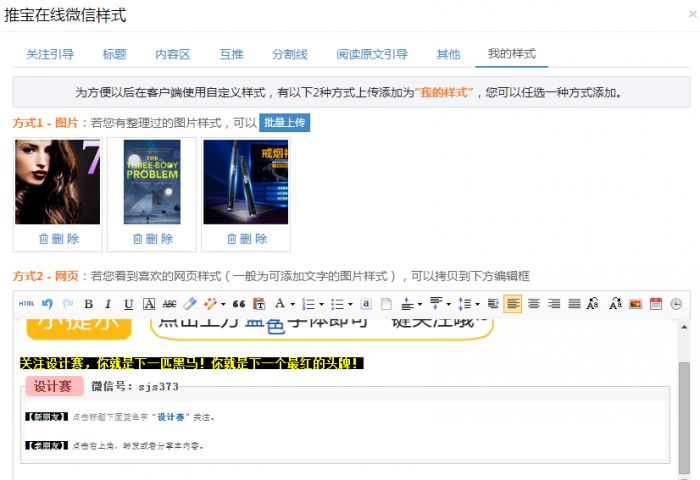
Task: Open the line height dropdown arrow
Action: [x=477, y=305]
